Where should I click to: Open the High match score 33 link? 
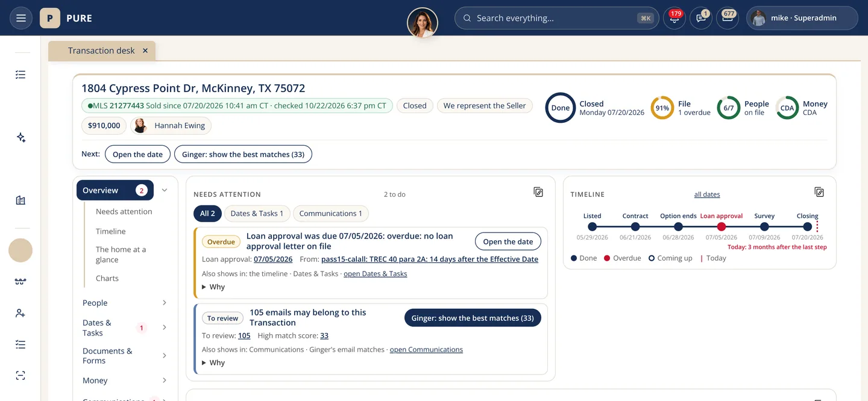324,335
